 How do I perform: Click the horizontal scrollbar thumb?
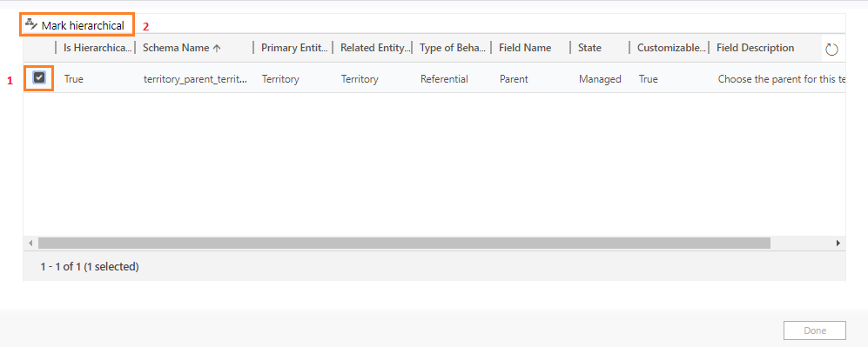[x=404, y=244]
